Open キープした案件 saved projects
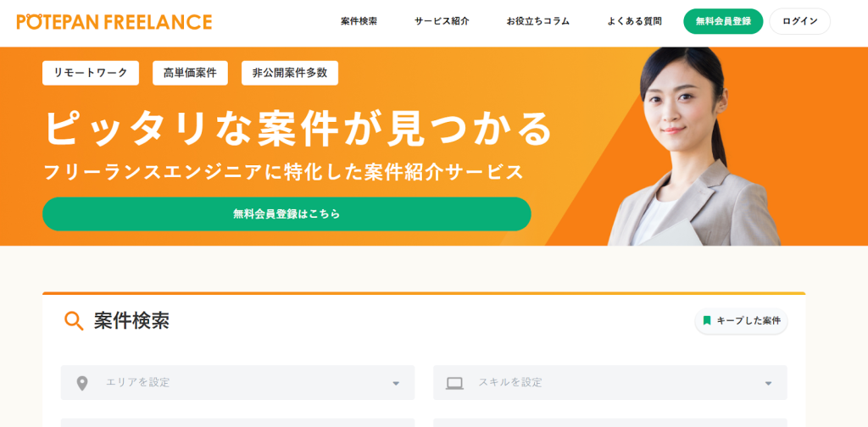The image size is (868, 427). click(x=741, y=321)
